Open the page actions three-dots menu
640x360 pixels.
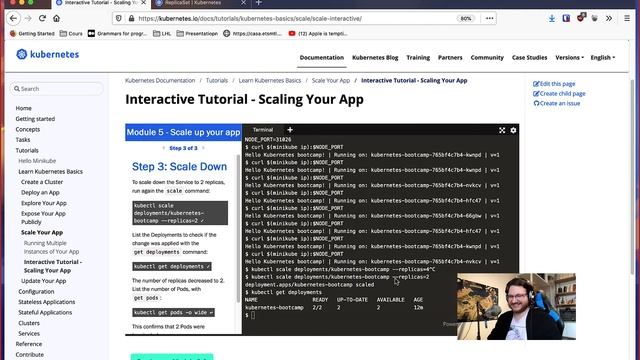489,18
